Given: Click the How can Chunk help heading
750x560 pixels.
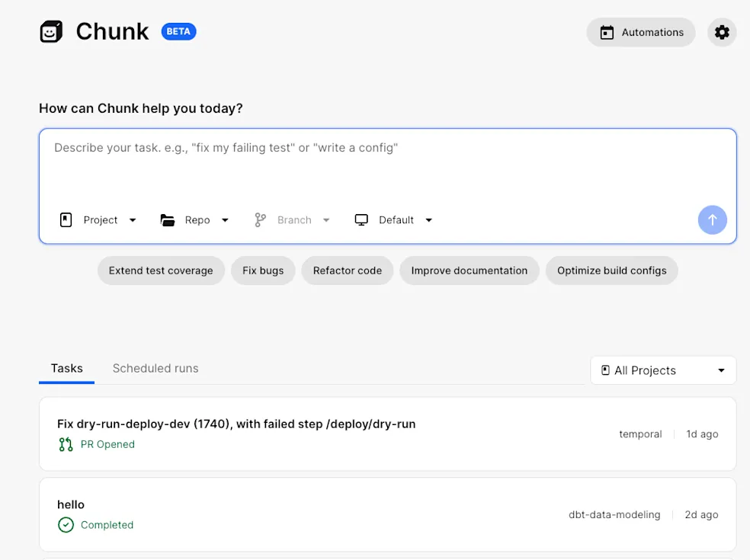Looking at the screenshot, I should click(141, 108).
